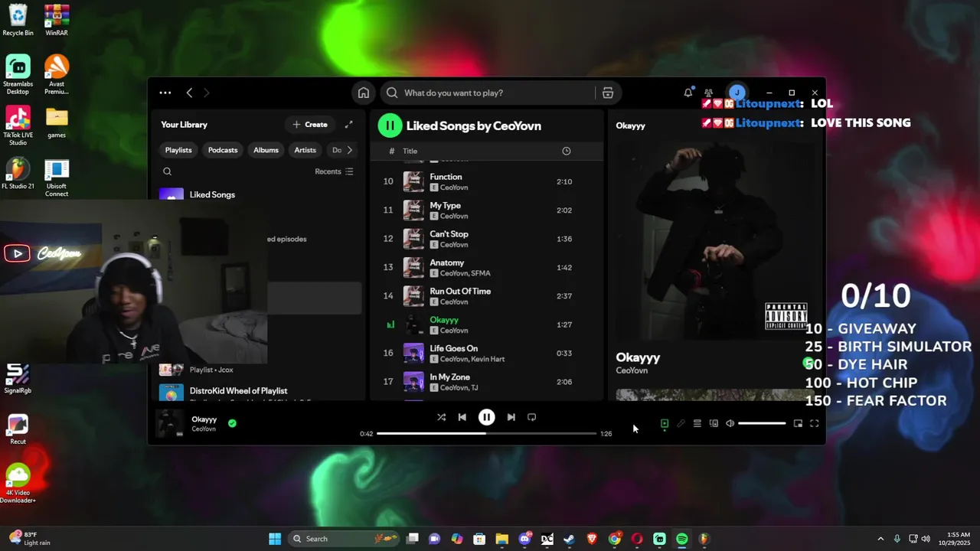Select the Podcasts filter chip
The height and width of the screenshot is (551, 980).
pos(223,150)
